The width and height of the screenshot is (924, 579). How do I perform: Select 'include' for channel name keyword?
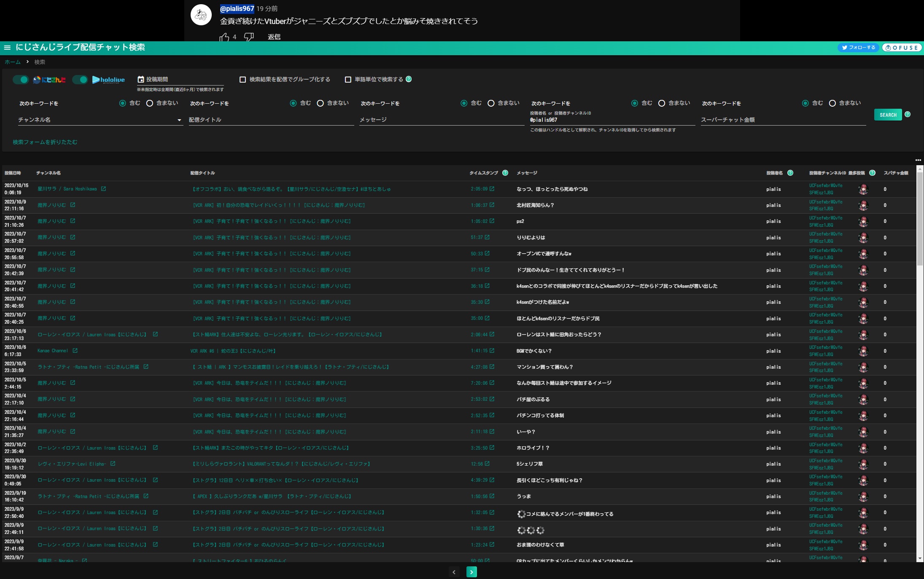[122, 103]
